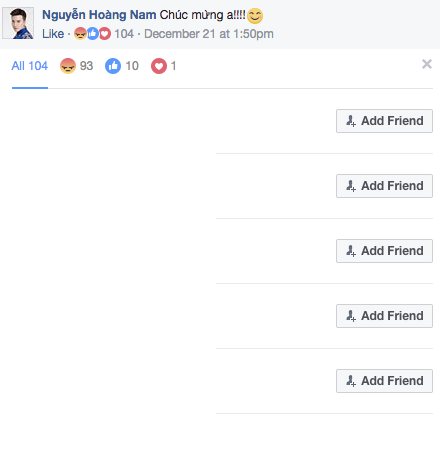
Task: Click the blue thumbs-up icon under the comment
Action: tap(93, 34)
